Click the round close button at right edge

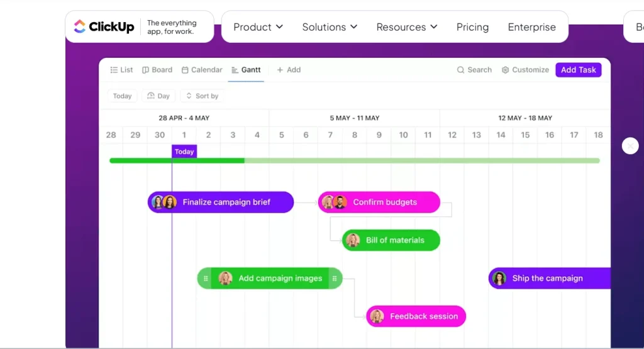pyautogui.click(x=630, y=146)
